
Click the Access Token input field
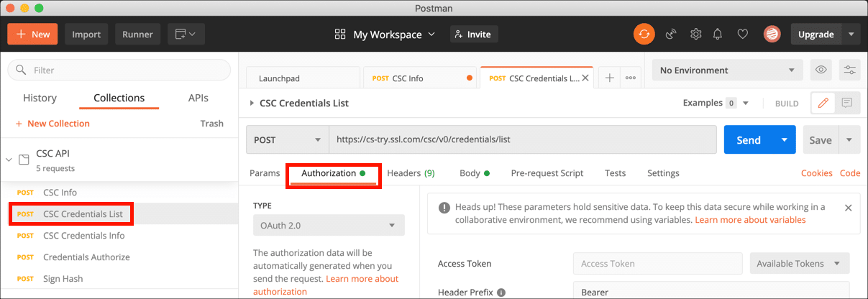[x=657, y=264]
